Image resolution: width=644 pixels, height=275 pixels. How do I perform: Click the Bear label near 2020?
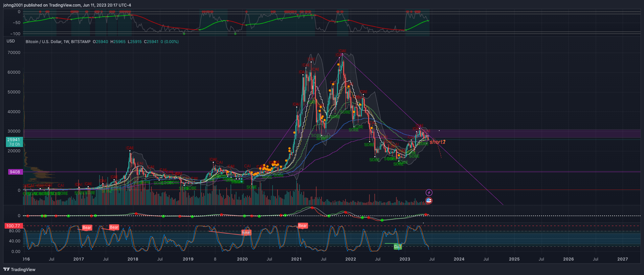pyautogui.click(x=246, y=232)
